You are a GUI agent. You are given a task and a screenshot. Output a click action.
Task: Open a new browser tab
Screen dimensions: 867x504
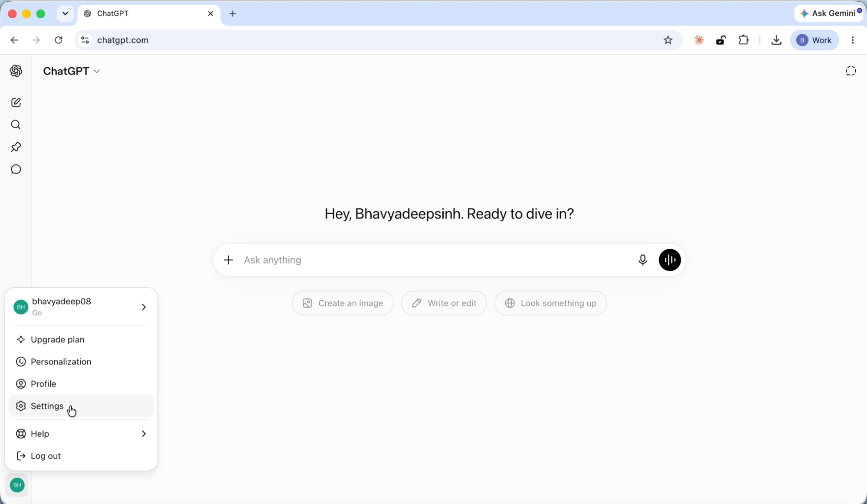233,14
